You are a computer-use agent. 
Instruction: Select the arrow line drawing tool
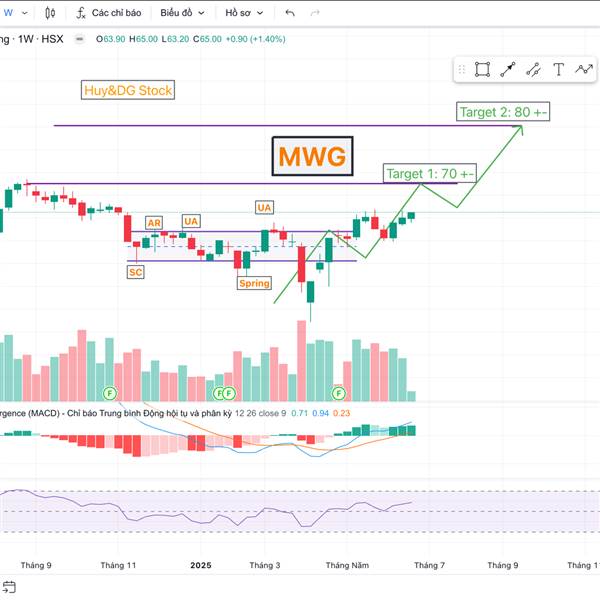point(508,70)
